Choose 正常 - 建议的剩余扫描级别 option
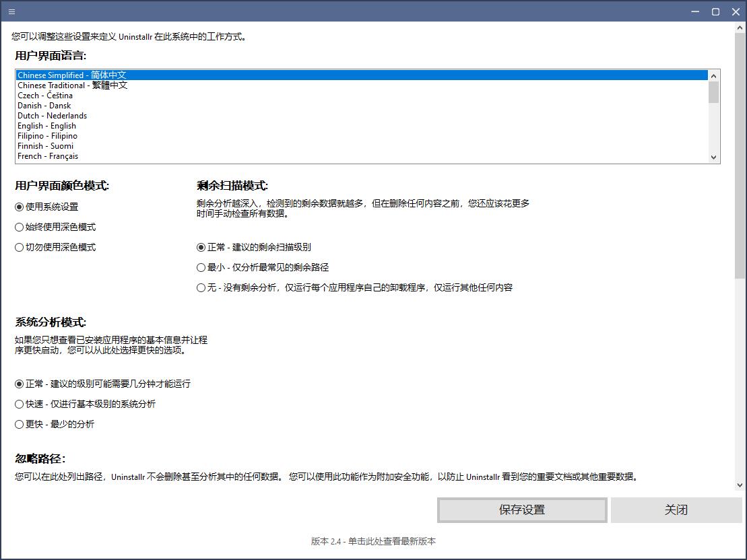747x560 pixels. 254,247
